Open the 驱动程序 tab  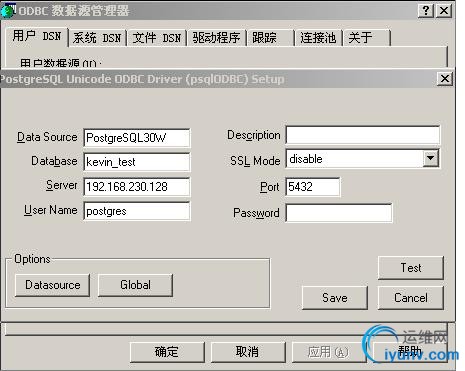click(216, 38)
